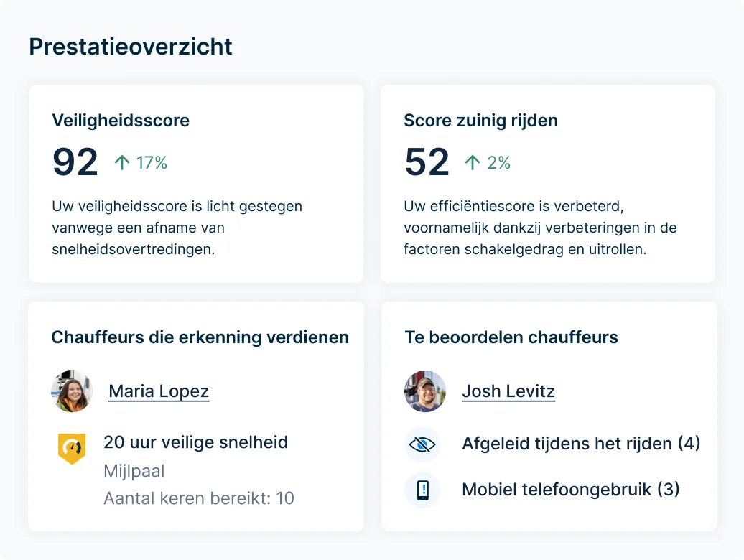Select the Score zuinig rijden card
Image resolution: width=744 pixels, height=560 pixels.
pyautogui.click(x=548, y=183)
